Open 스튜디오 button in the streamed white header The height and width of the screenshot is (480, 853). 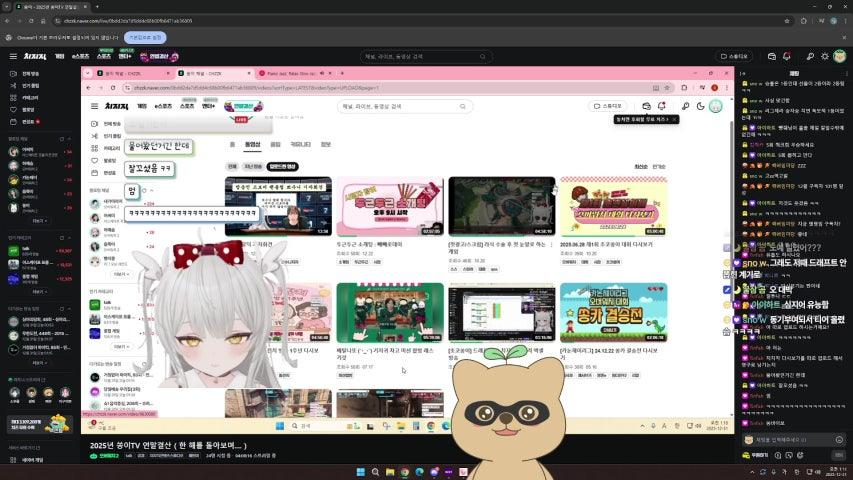coord(608,106)
